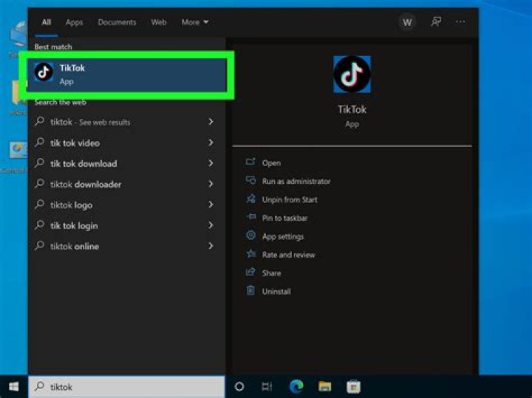The height and width of the screenshot is (398, 532).
Task: Click the Run as administrator shield icon
Action: coord(250,180)
